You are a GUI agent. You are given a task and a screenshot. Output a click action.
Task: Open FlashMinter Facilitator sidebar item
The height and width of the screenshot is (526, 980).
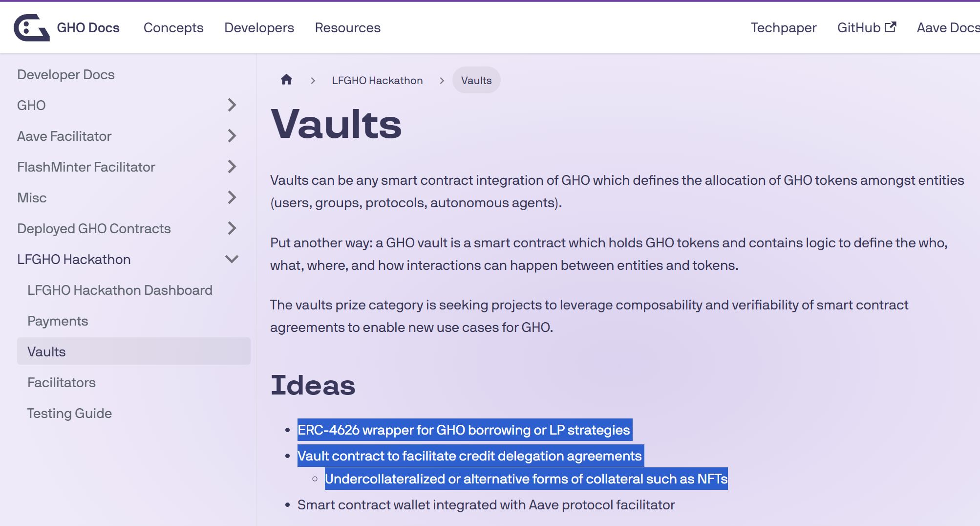(x=86, y=167)
